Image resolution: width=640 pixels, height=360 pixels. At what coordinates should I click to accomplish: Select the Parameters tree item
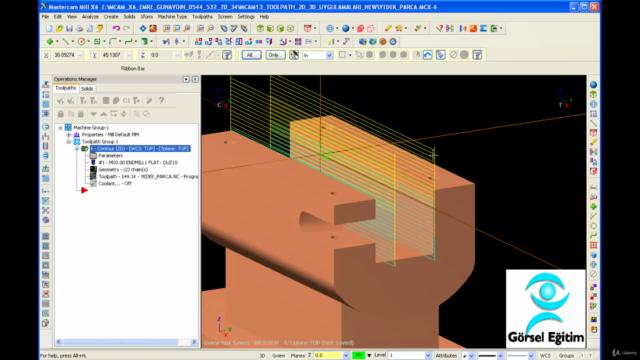pos(110,156)
